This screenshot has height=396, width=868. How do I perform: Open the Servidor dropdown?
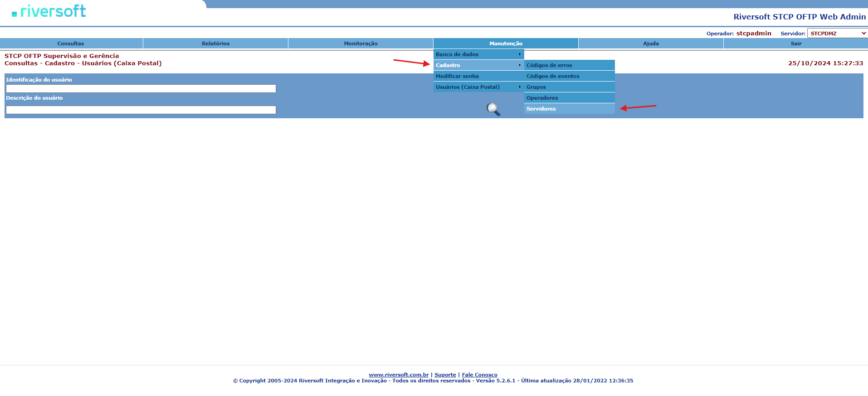837,33
